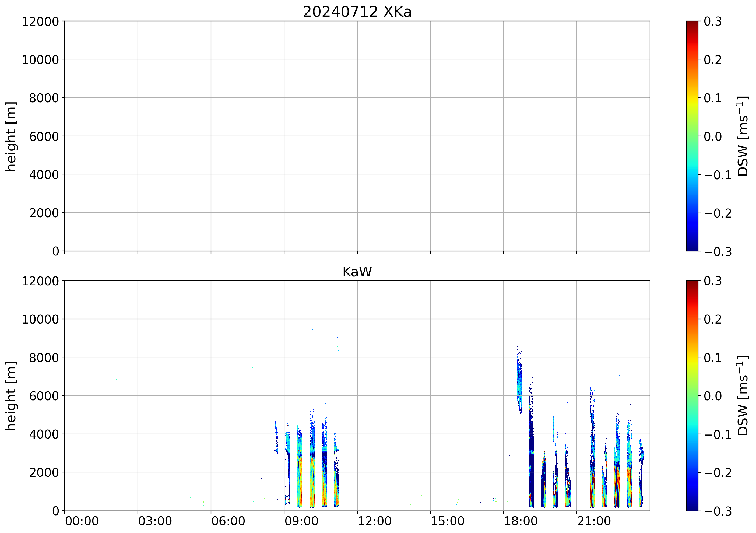The height and width of the screenshot is (533, 756).
Task: Click the '18:00' time axis label
Action: [521, 521]
